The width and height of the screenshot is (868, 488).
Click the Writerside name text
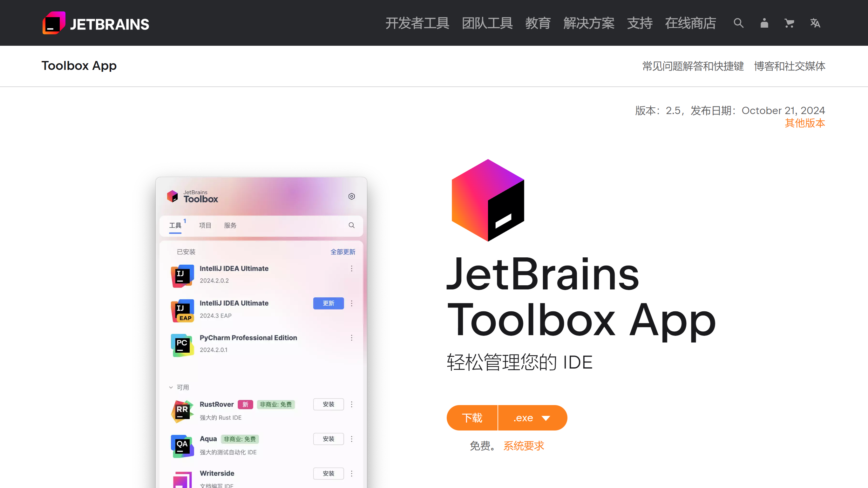[217, 473]
